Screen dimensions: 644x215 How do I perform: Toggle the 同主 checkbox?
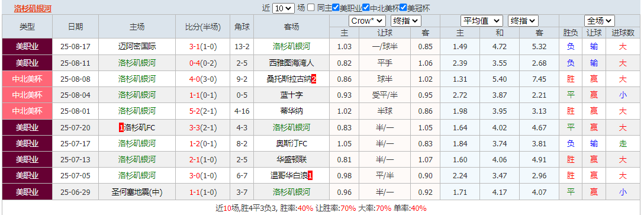(x=311, y=8)
